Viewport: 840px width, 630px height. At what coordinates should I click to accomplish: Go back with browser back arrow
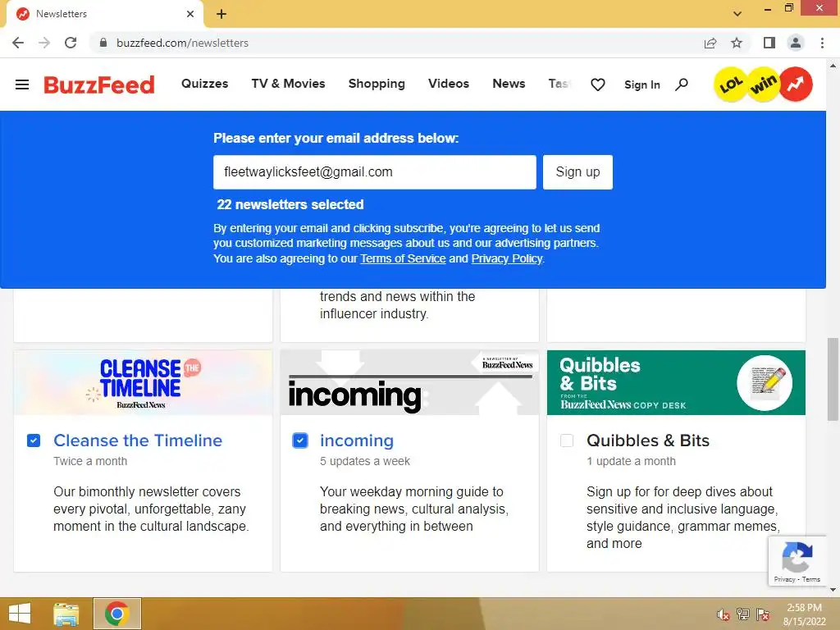click(18, 43)
